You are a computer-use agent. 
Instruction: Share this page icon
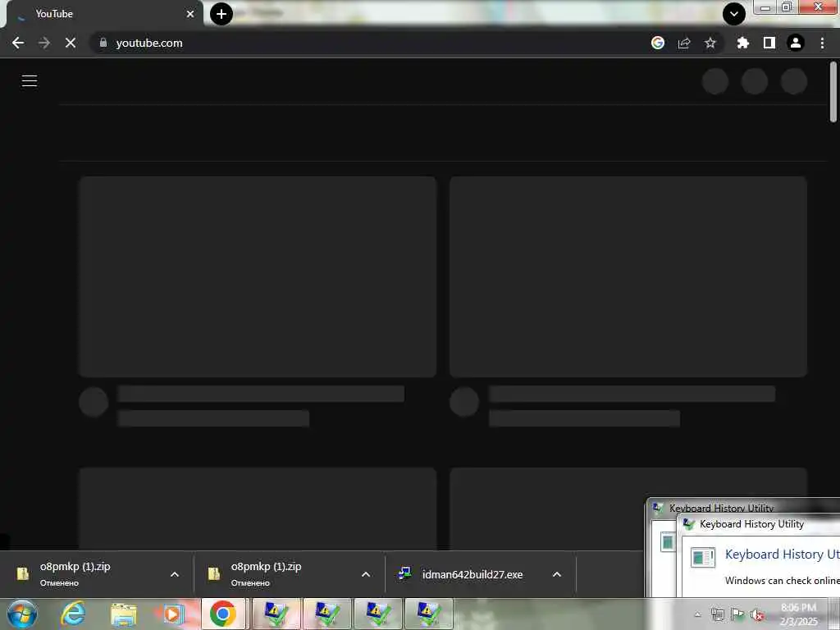684,43
